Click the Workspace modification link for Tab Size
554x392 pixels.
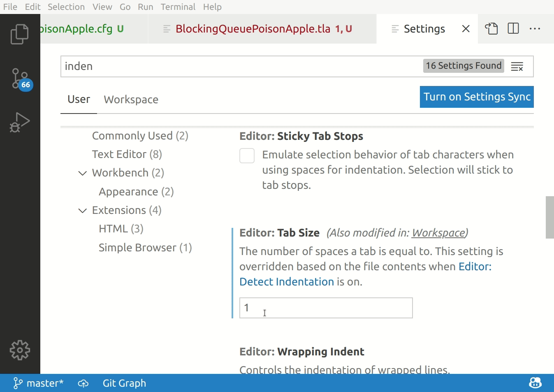click(x=437, y=233)
